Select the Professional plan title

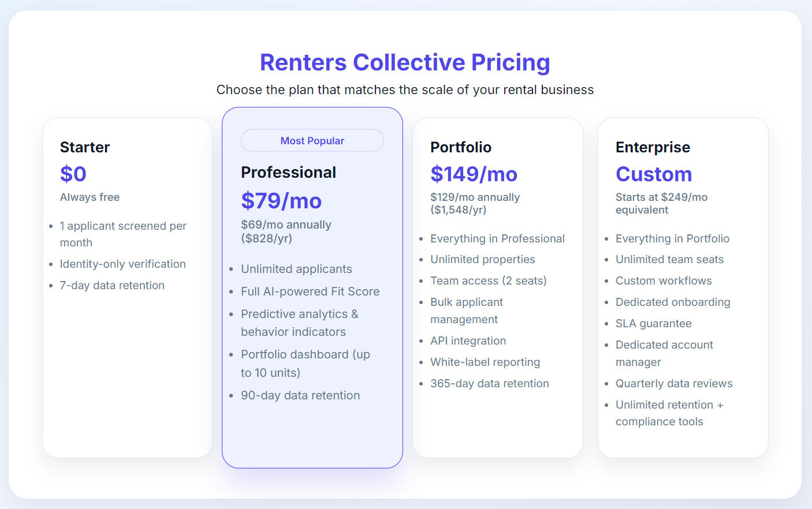(x=288, y=173)
